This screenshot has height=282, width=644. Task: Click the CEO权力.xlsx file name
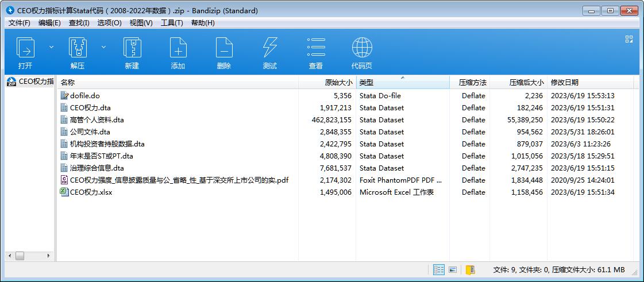91,192
